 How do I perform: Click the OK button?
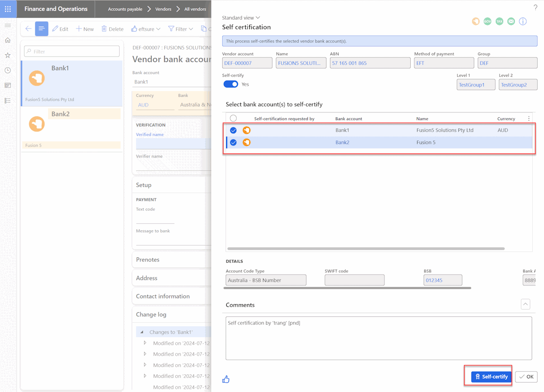[526, 377]
